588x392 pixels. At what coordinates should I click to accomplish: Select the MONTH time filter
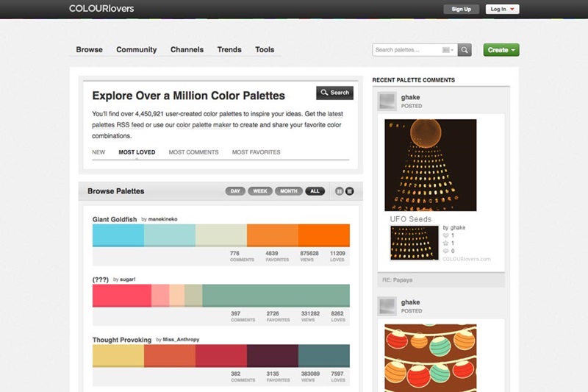[x=289, y=191]
